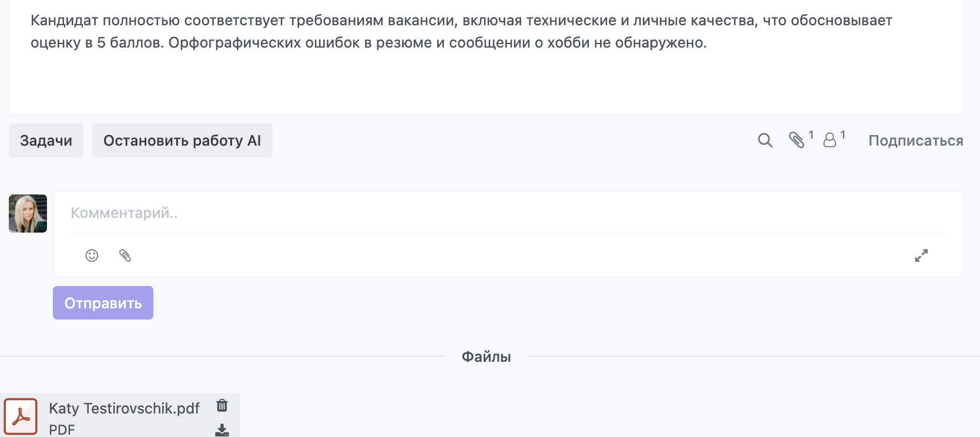Image resolution: width=980 pixels, height=437 pixels.
Task: Click the Подписаться link
Action: click(x=915, y=141)
